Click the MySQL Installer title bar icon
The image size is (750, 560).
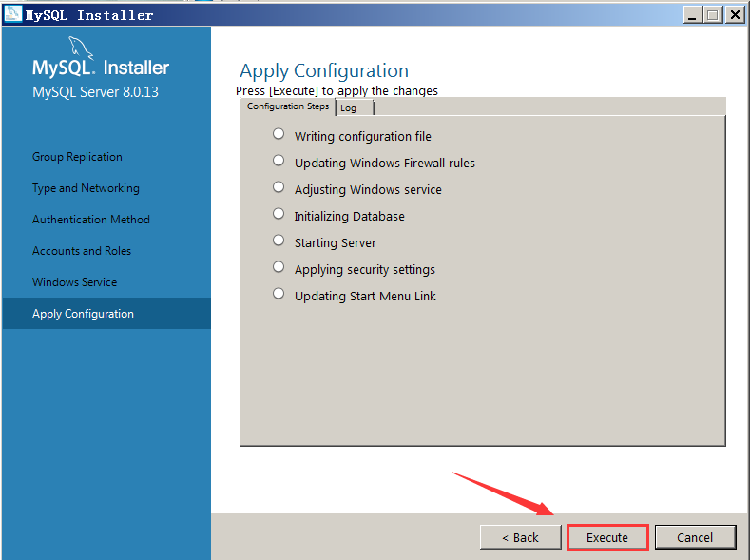click(13, 14)
